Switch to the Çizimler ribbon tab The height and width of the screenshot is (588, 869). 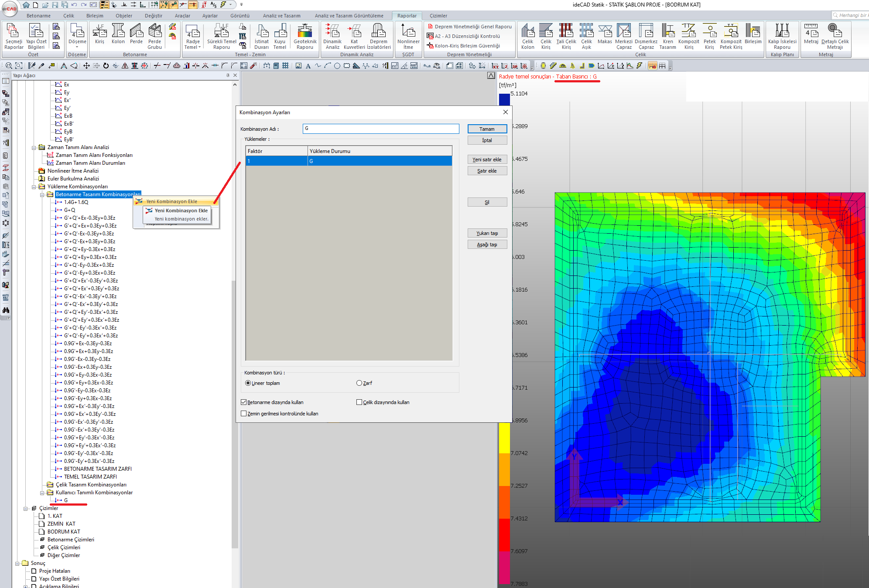pos(438,16)
